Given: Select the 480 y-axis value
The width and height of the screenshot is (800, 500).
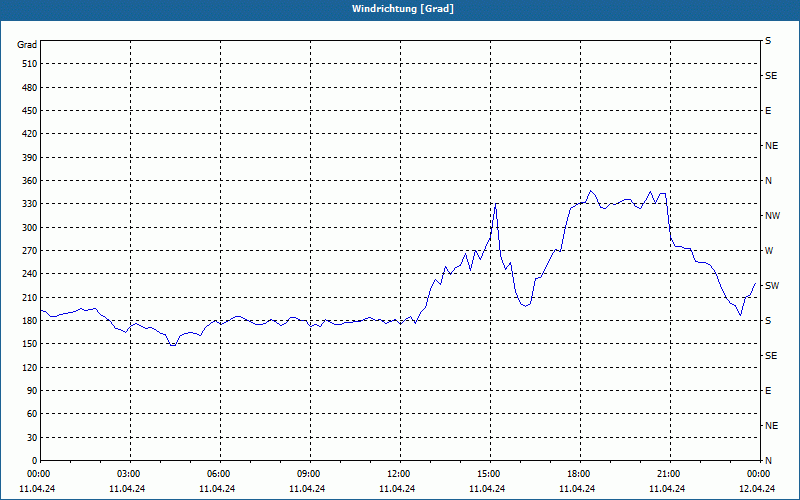Looking at the screenshot, I should [30, 87].
